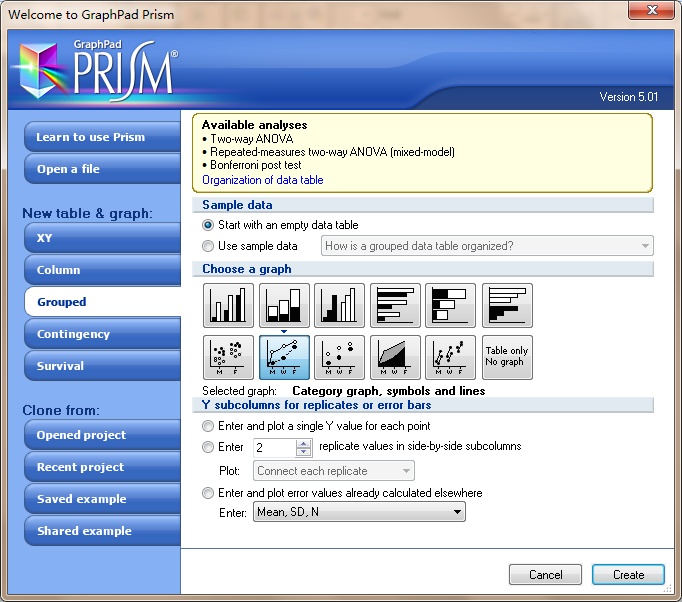Click the Create button

pos(629,575)
